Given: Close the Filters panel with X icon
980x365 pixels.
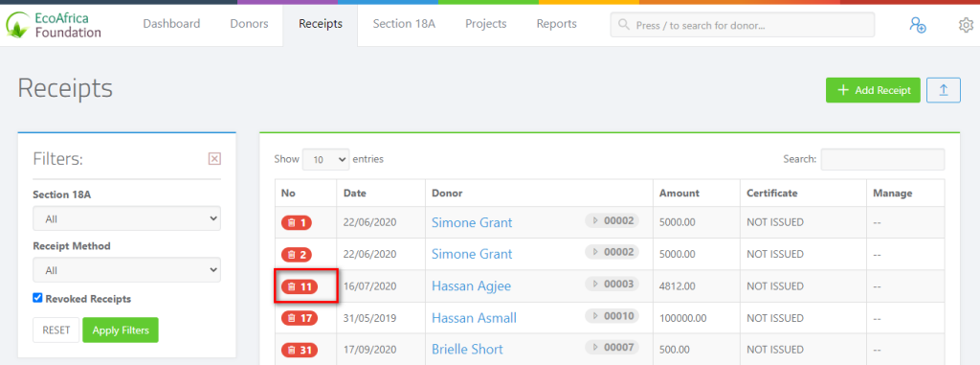Looking at the screenshot, I should (x=214, y=159).
